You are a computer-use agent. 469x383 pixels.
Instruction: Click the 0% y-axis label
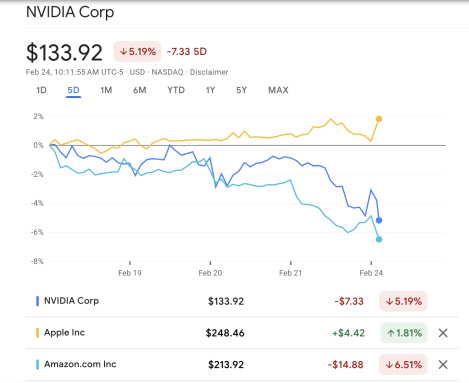[x=38, y=145]
